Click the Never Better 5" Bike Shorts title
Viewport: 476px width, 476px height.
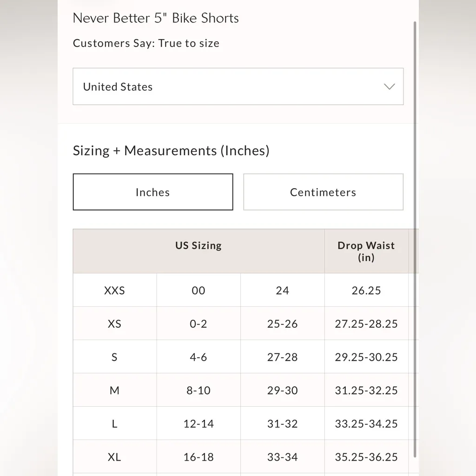click(156, 18)
